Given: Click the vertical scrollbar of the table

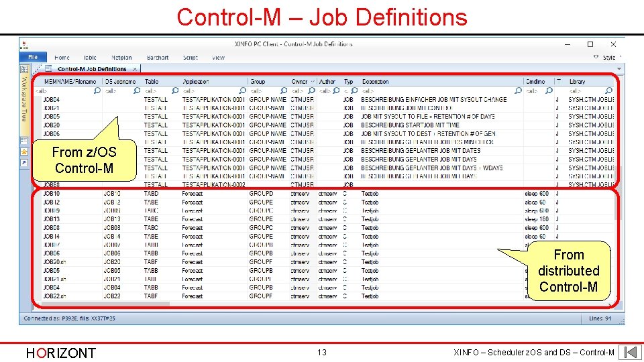Looking at the screenshot, I should [616, 193].
